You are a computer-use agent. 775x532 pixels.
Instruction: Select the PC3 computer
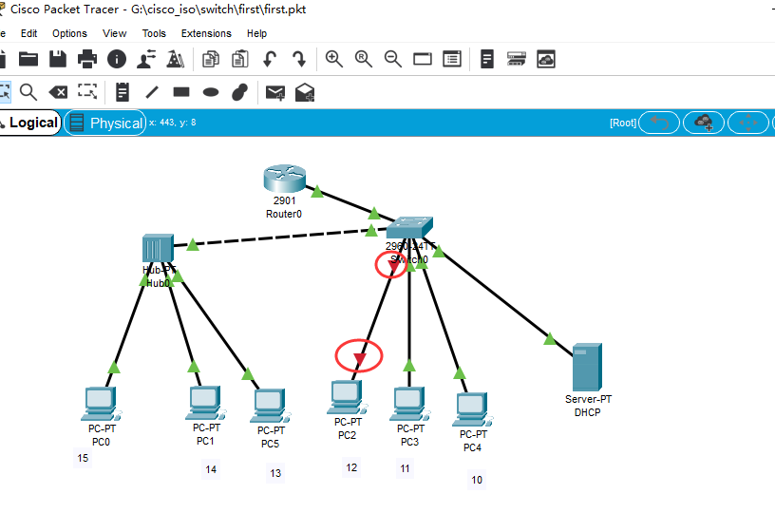point(409,404)
